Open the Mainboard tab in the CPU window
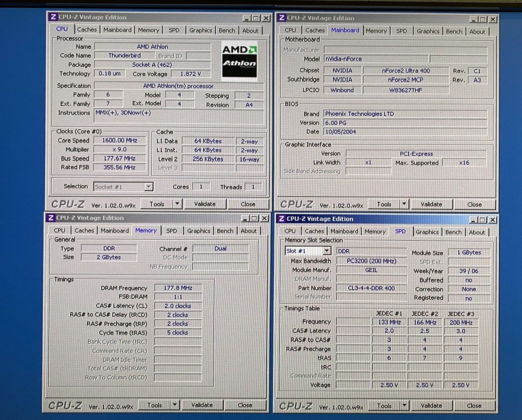The image size is (522, 420). point(117,30)
